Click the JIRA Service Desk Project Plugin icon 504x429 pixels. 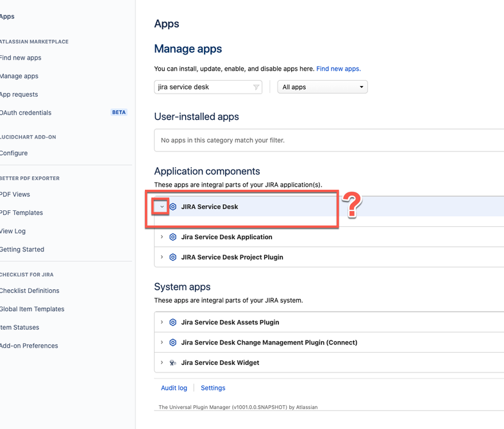click(173, 257)
